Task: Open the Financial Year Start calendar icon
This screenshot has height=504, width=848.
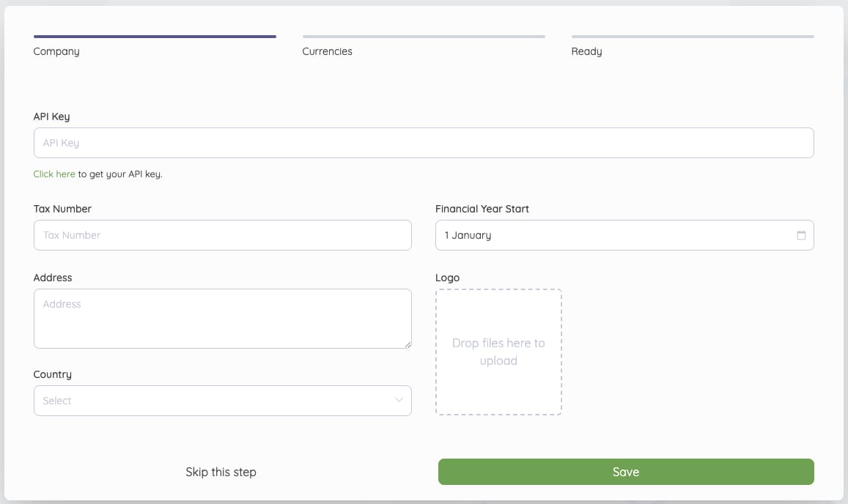Action: pyautogui.click(x=803, y=235)
